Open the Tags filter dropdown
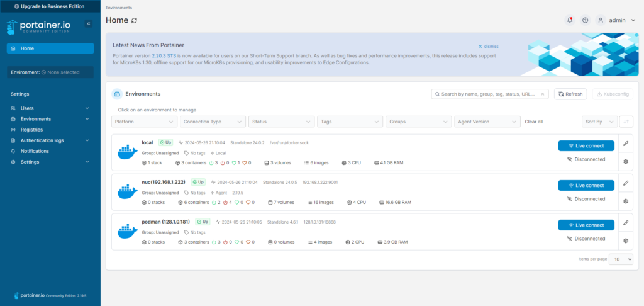 pyautogui.click(x=350, y=122)
